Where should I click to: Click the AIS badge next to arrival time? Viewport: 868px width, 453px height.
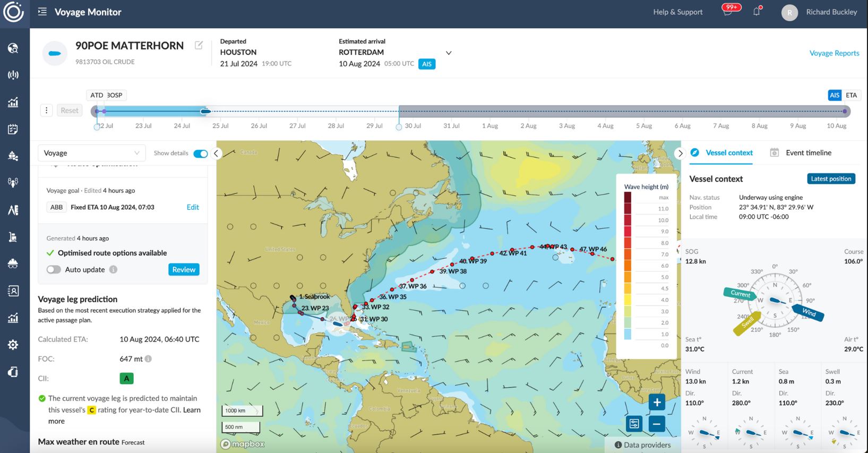pos(427,64)
